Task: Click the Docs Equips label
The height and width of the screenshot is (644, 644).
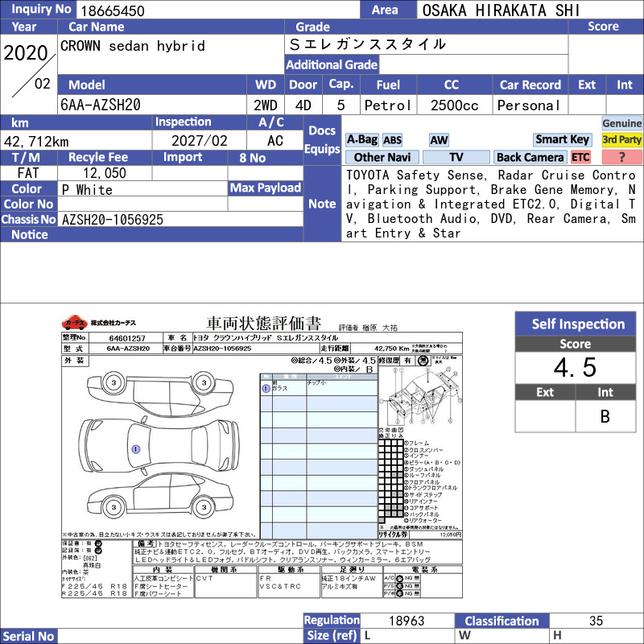Action: tap(322, 139)
